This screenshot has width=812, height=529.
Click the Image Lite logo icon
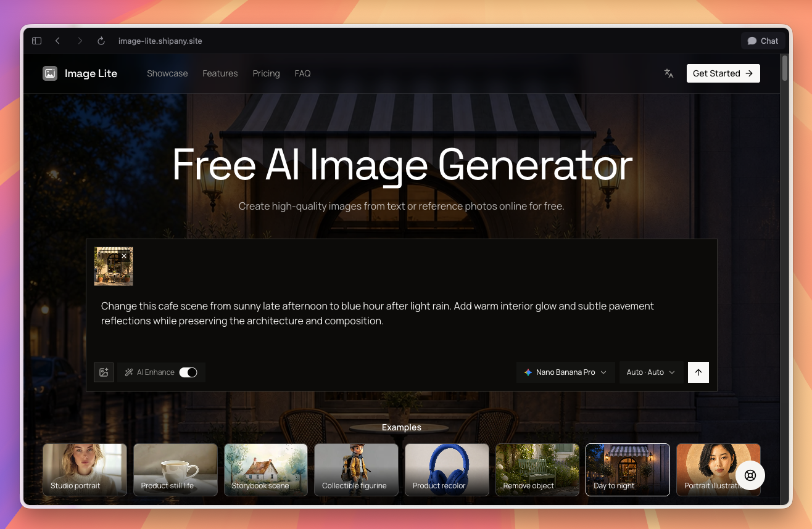point(50,73)
